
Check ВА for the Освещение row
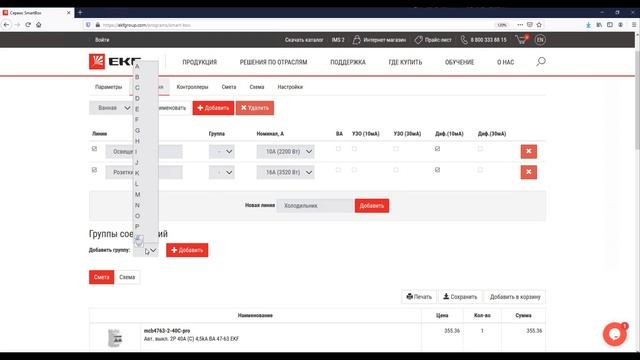coord(338,149)
